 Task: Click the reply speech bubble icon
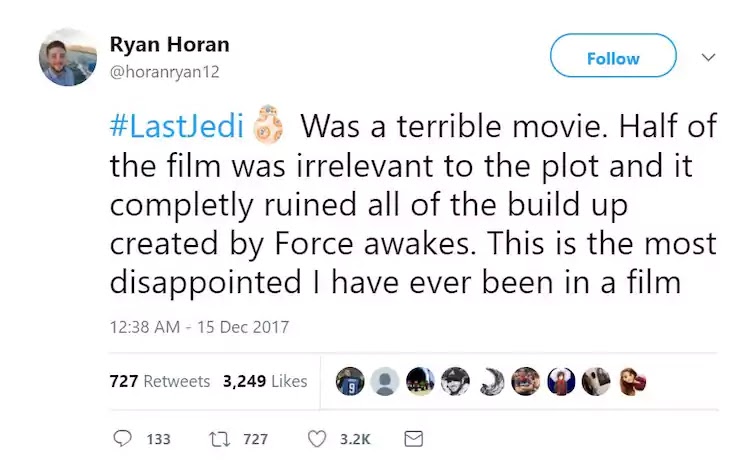(123, 439)
